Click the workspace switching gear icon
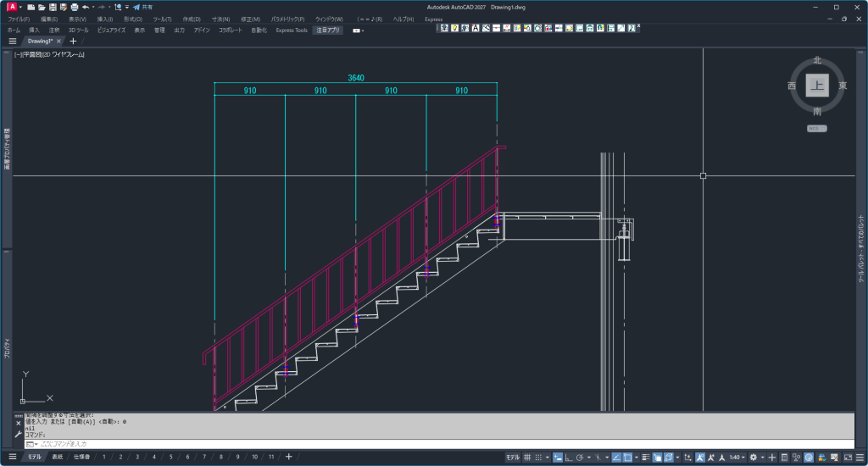 (753, 457)
